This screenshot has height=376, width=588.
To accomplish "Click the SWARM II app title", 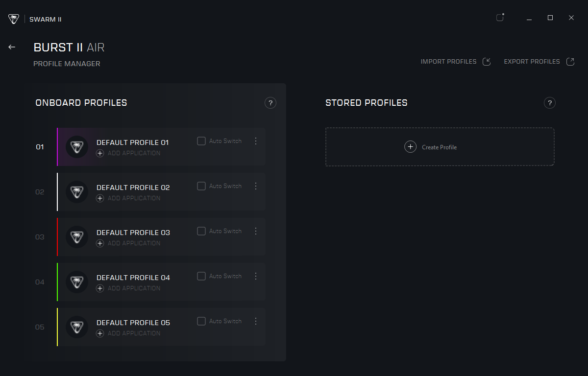I will 46,20.
